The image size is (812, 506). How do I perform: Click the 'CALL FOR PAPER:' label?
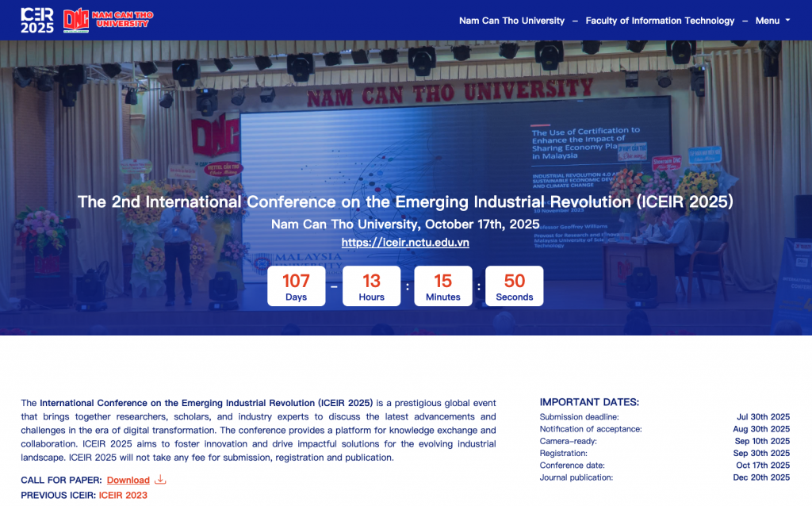click(x=61, y=480)
